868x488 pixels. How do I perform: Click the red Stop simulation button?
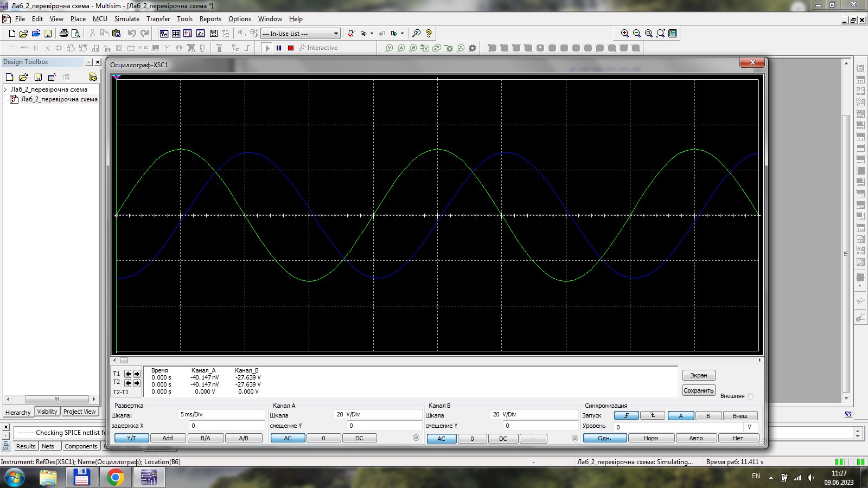pos(291,48)
